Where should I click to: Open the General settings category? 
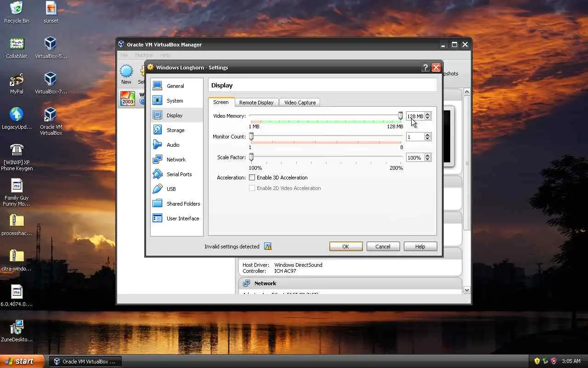[177, 86]
